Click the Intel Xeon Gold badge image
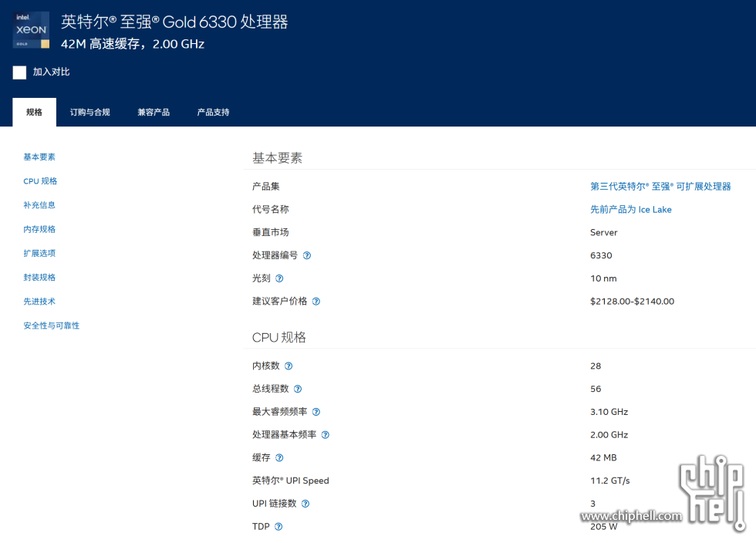The height and width of the screenshot is (543, 756). (x=32, y=30)
